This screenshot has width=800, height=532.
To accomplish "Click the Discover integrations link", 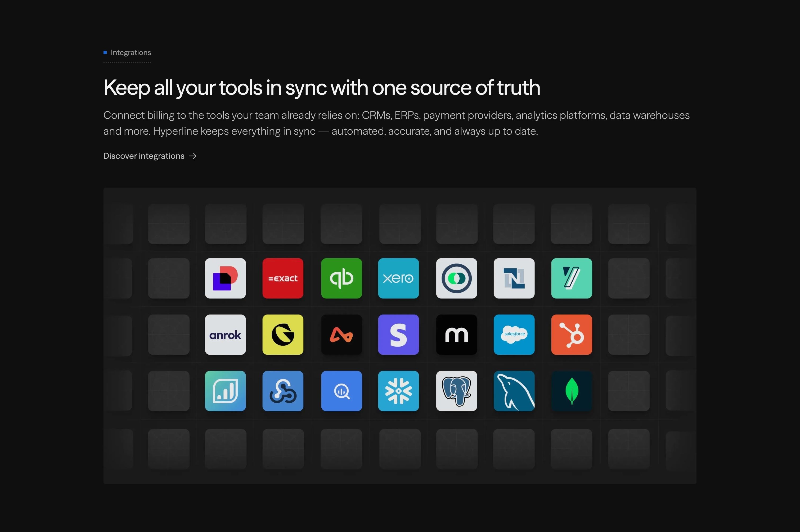I will pos(150,156).
